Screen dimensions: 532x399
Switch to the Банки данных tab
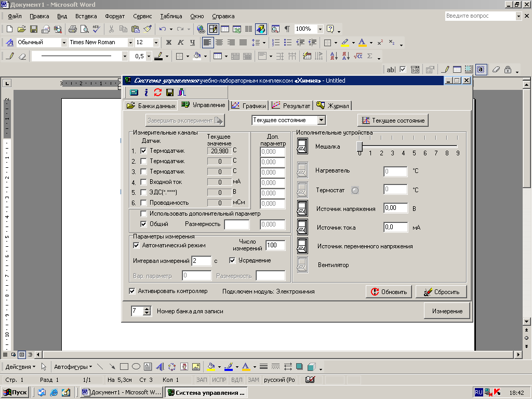point(151,105)
